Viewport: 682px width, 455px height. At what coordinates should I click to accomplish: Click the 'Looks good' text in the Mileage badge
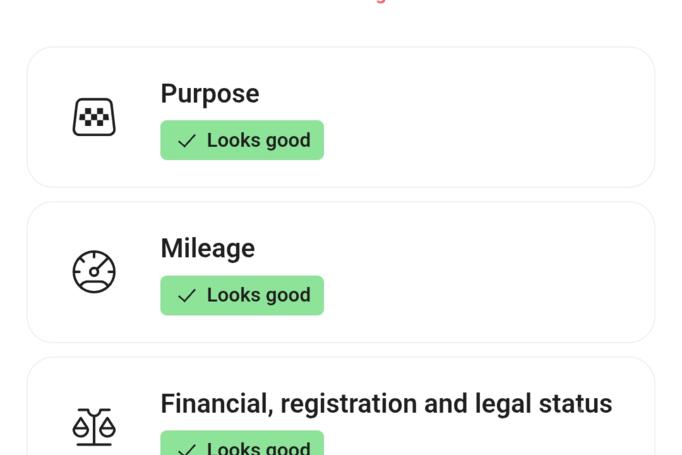pos(258,295)
